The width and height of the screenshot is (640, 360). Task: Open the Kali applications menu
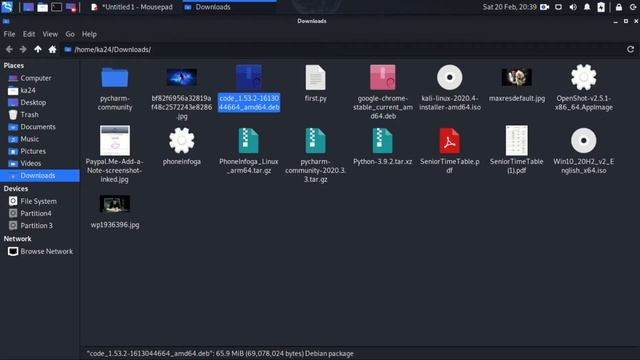coord(7,7)
